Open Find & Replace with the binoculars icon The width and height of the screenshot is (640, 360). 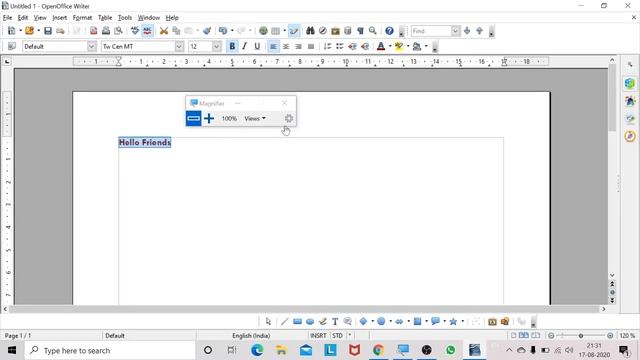pyautogui.click(x=310, y=31)
